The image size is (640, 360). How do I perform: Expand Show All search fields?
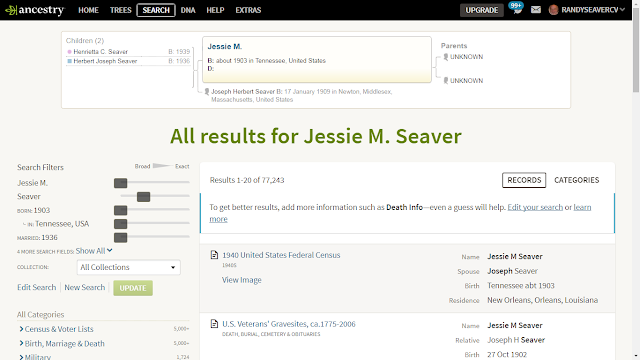pyautogui.click(x=93, y=251)
